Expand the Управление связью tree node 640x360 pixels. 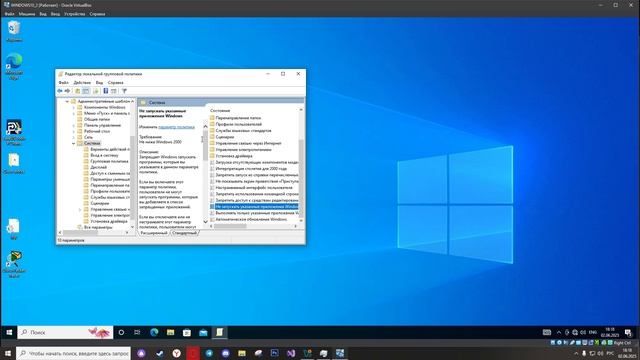(80, 209)
